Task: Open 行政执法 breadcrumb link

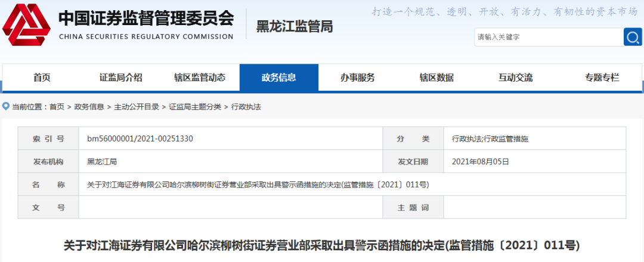Action: pyautogui.click(x=246, y=107)
